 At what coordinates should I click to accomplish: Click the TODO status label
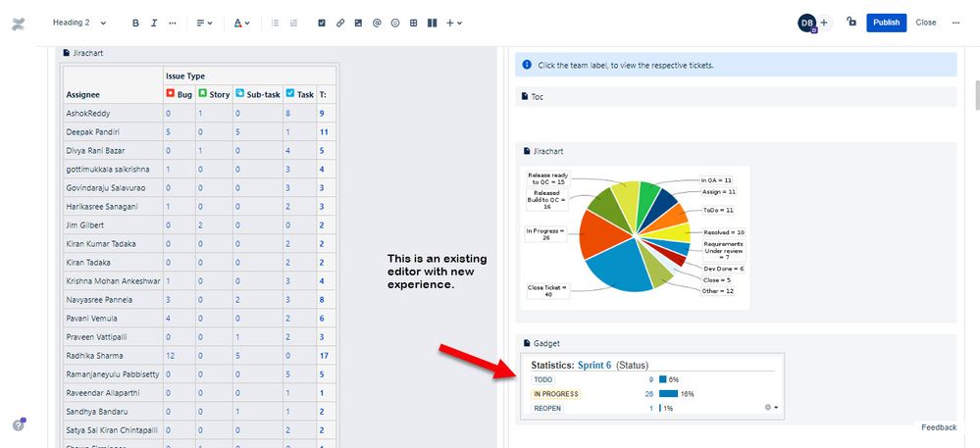tap(543, 380)
